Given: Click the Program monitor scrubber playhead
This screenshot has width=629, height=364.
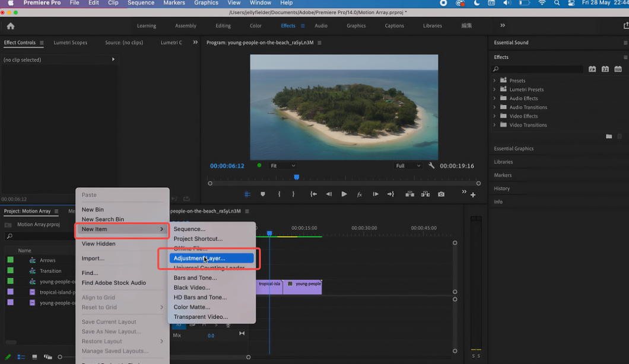Looking at the screenshot, I should point(297,177).
